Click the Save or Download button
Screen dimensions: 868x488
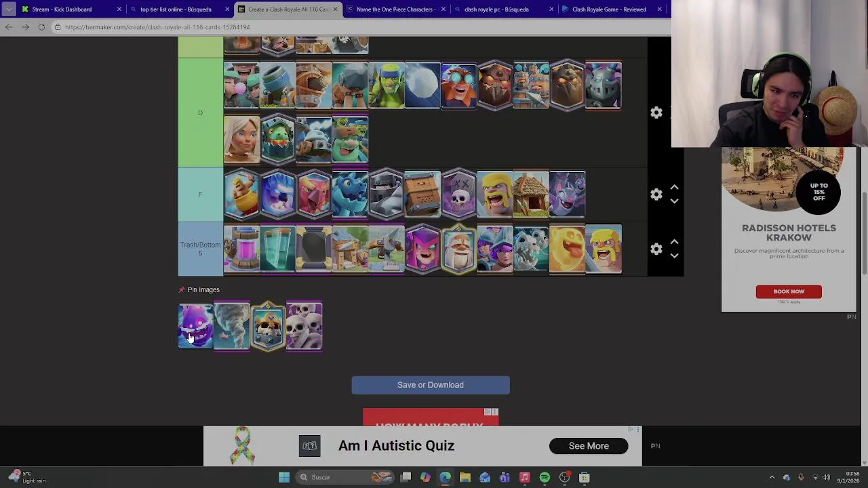(x=431, y=385)
